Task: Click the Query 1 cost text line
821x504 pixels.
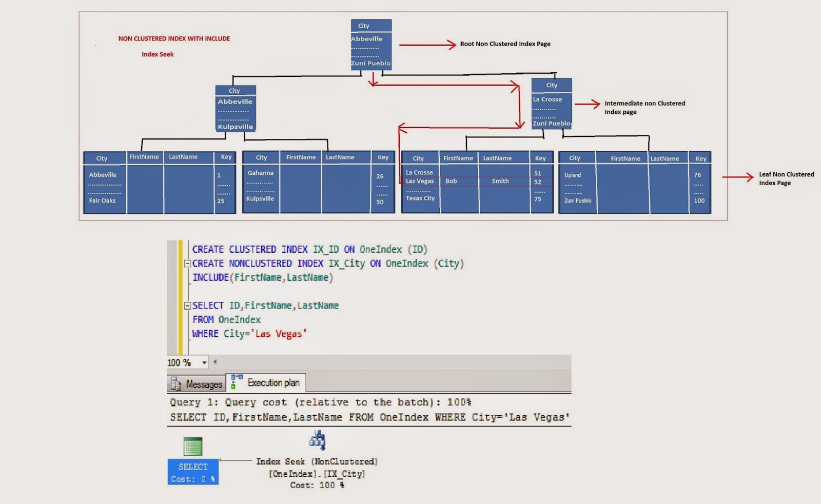Action: tap(320, 402)
